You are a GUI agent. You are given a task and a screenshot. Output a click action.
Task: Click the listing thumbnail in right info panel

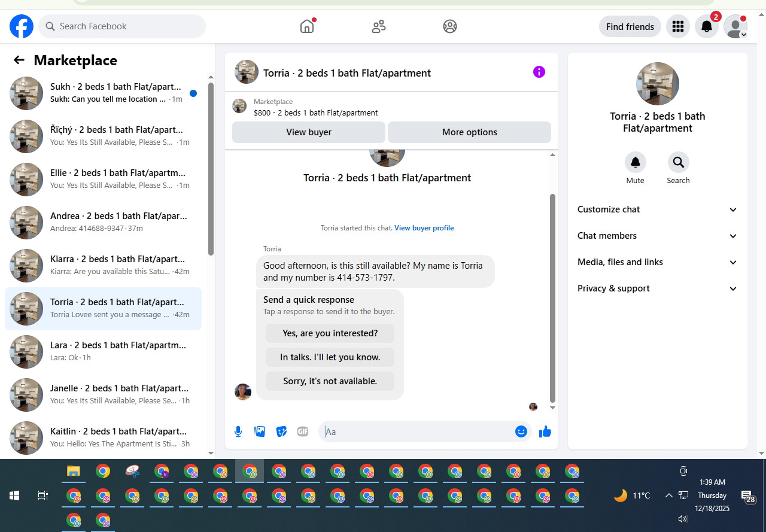(658, 84)
